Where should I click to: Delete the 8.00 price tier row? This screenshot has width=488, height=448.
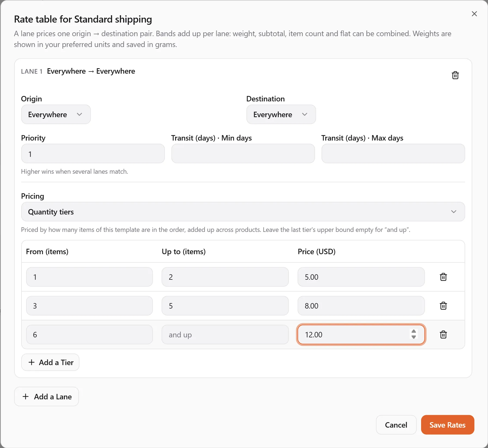443,306
